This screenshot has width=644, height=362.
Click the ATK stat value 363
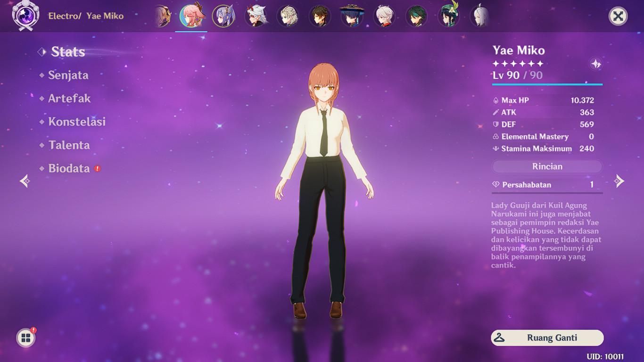587,112
